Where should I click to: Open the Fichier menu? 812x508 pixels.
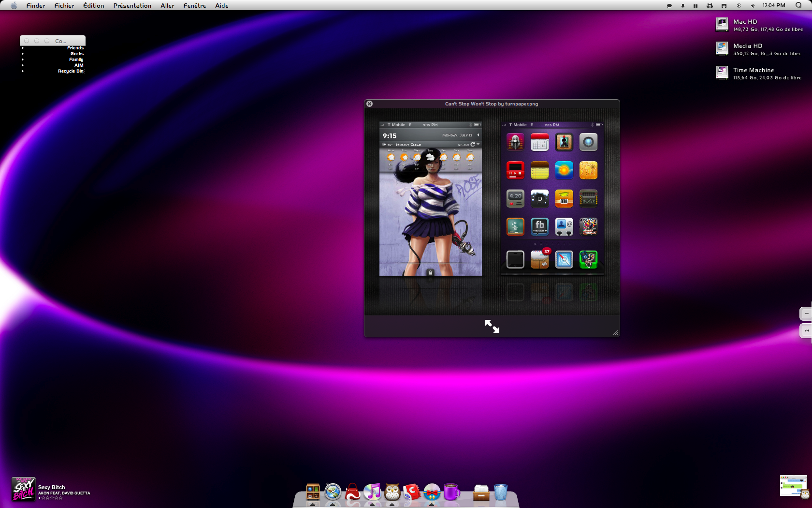click(64, 5)
